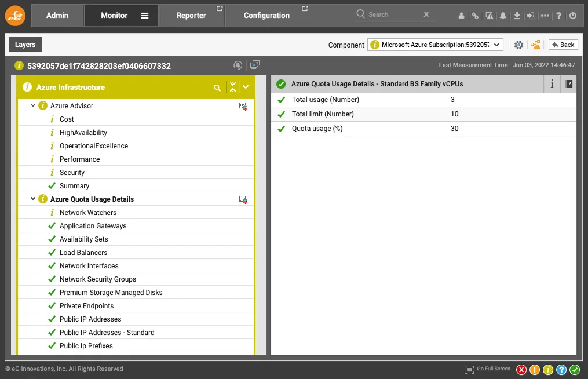Click the search magnifier in Azure Infrastructure
The height and width of the screenshot is (379, 588).
coord(217,88)
